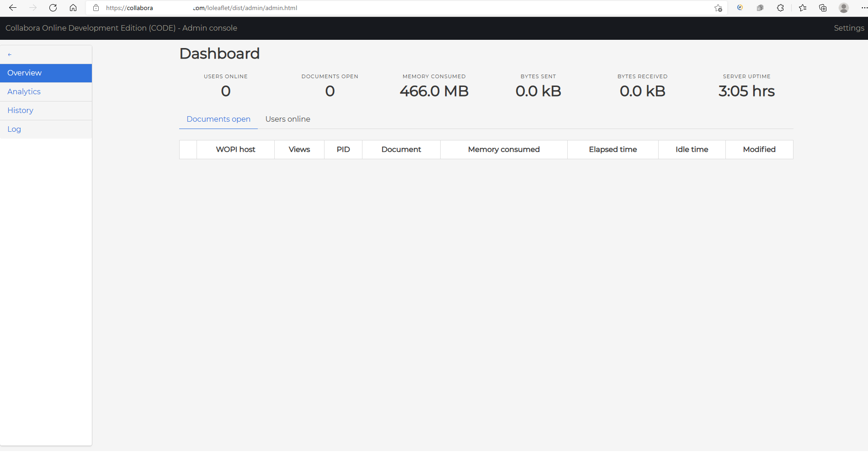This screenshot has height=452, width=868.
Task: Click the 466.0 MB memory value
Action: click(x=434, y=91)
